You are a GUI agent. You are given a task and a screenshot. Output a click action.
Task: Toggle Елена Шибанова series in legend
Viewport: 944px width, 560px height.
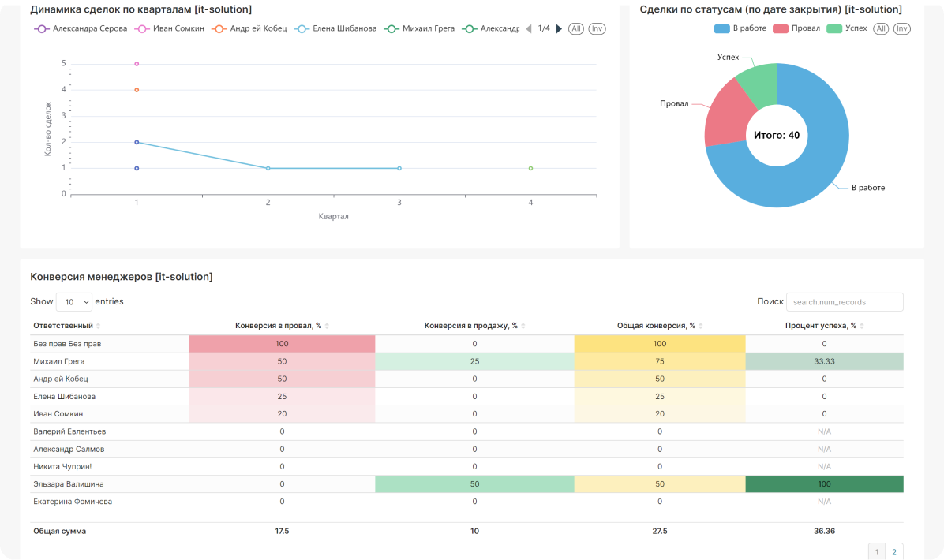(335, 28)
